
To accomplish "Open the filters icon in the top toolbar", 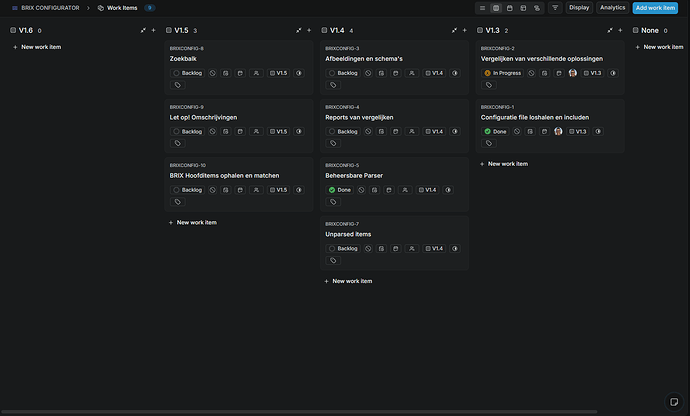I will 556,7.
